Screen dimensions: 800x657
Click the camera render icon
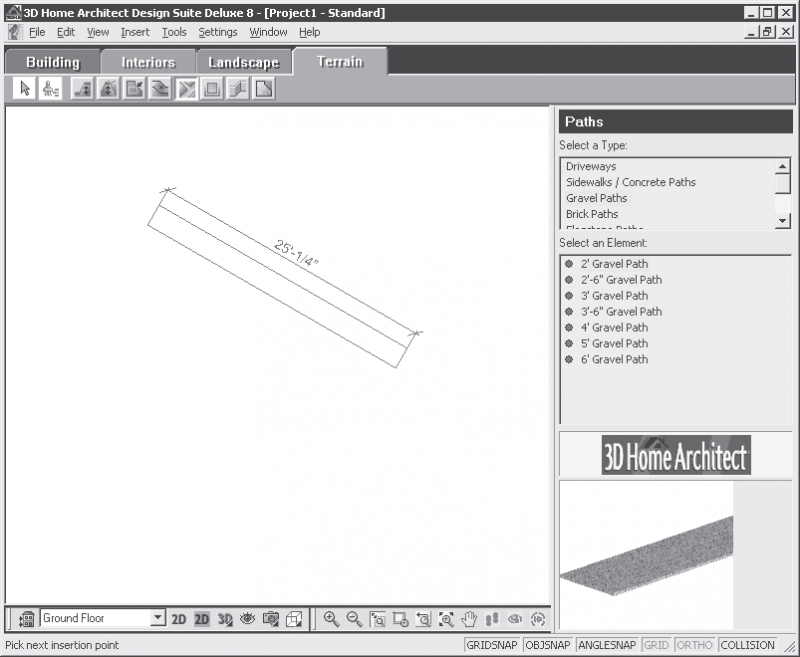pos(271,619)
